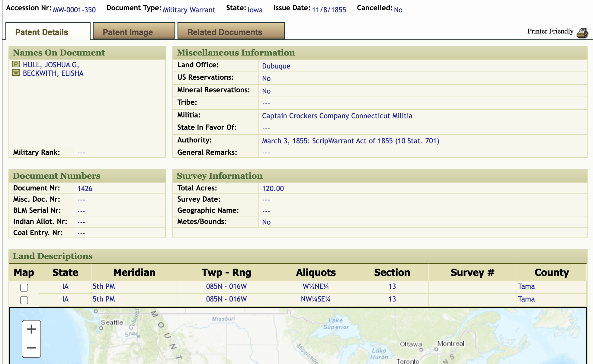This screenshot has width=593, height=364.
Task: Click the issue date 11/8/1855
Action: (329, 10)
